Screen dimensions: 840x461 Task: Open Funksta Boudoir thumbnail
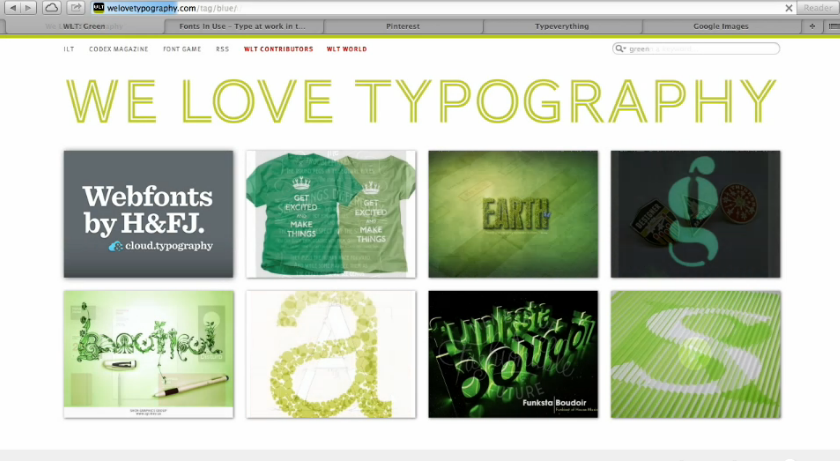tap(513, 354)
